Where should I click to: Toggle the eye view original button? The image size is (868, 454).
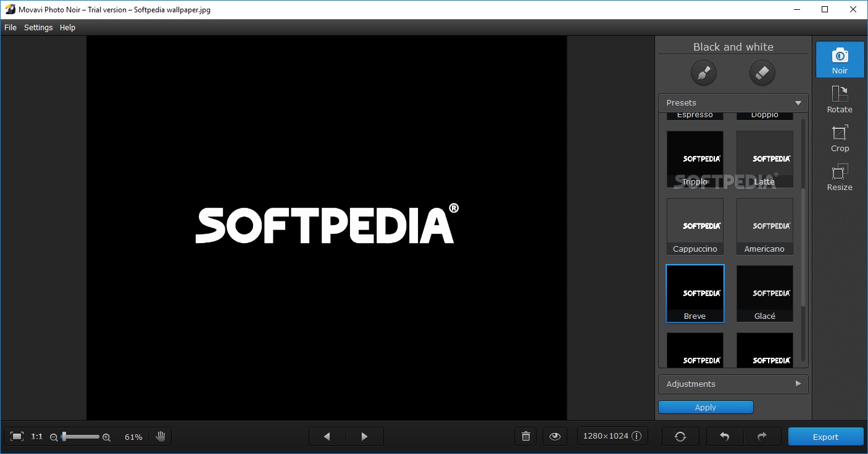[555, 437]
